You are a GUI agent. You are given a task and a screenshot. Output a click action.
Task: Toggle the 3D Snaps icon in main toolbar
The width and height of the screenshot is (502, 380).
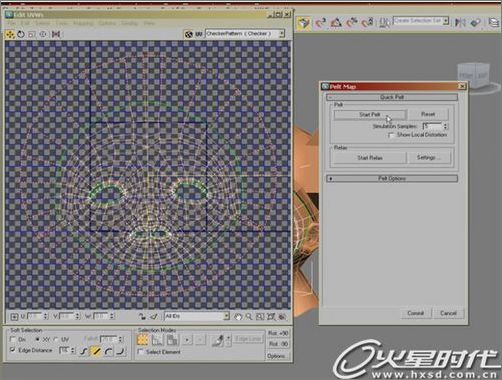320,23
